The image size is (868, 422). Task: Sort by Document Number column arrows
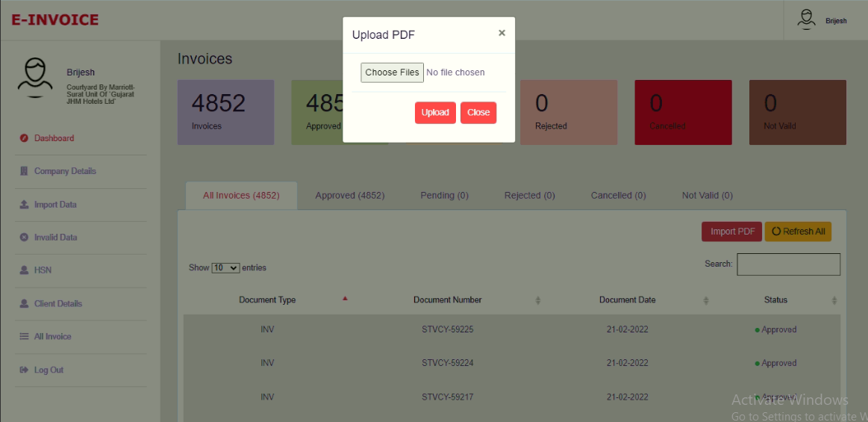(x=538, y=300)
